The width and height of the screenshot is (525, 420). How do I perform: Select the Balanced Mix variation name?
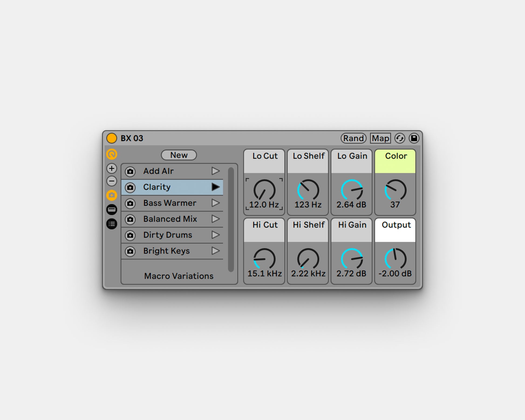(x=170, y=219)
